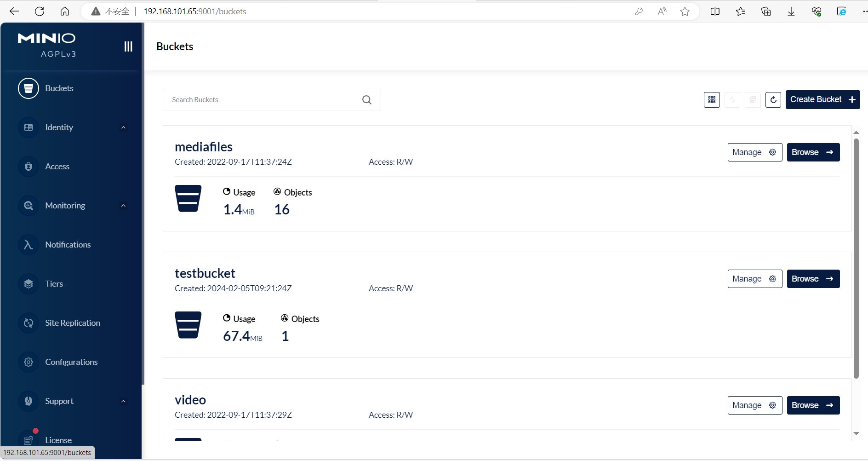Browse the testbucket bucket
This screenshot has width=868, height=461.
pos(813,279)
